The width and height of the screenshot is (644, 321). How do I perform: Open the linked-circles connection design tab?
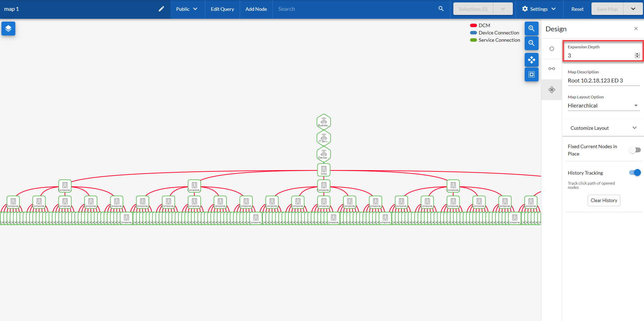(x=552, y=69)
